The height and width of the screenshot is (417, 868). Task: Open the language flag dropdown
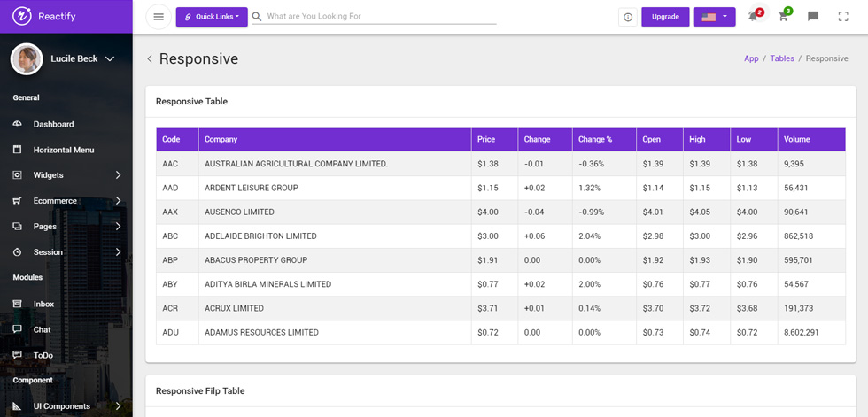[x=714, y=17]
